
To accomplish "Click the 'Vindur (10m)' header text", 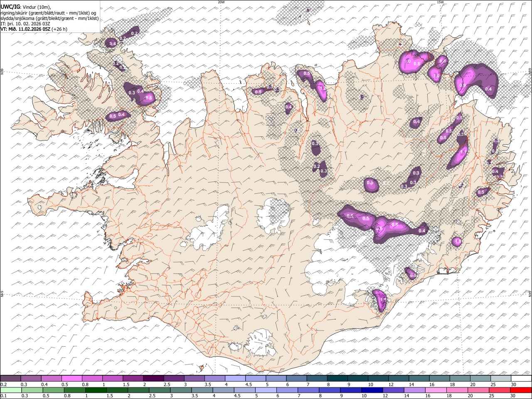I will [x=36, y=7].
